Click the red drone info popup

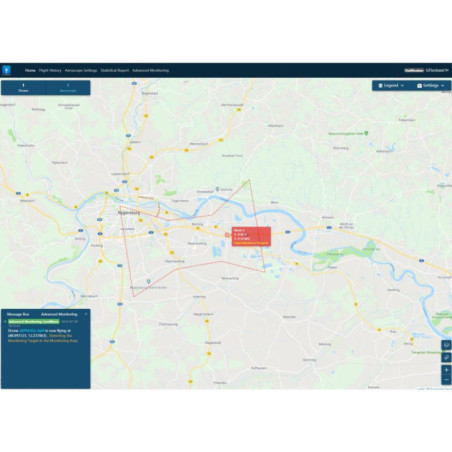251,237
